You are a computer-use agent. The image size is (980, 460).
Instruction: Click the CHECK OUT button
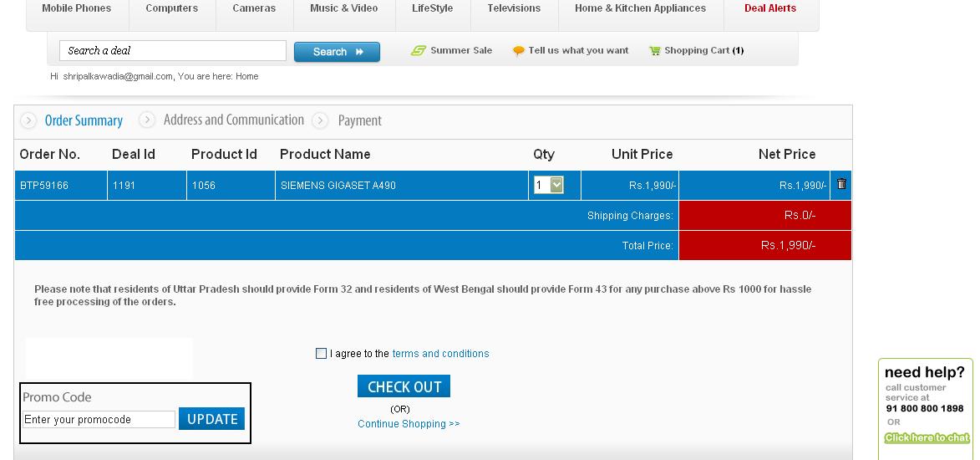(404, 386)
